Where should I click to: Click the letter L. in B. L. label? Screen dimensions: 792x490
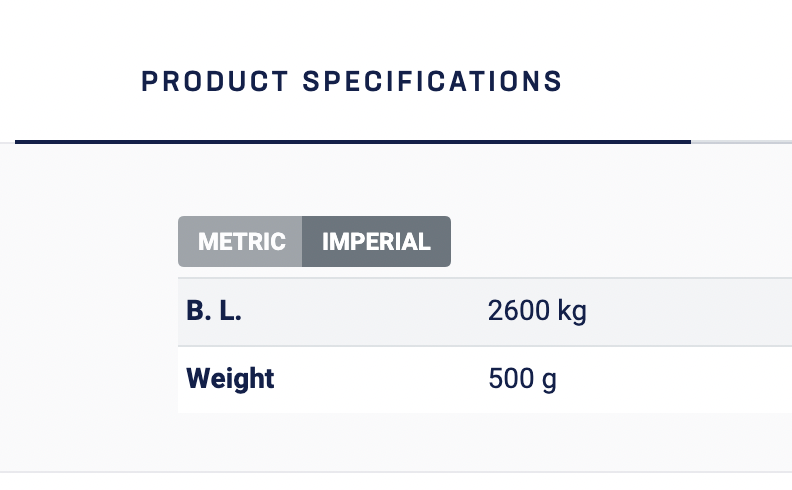tap(230, 312)
